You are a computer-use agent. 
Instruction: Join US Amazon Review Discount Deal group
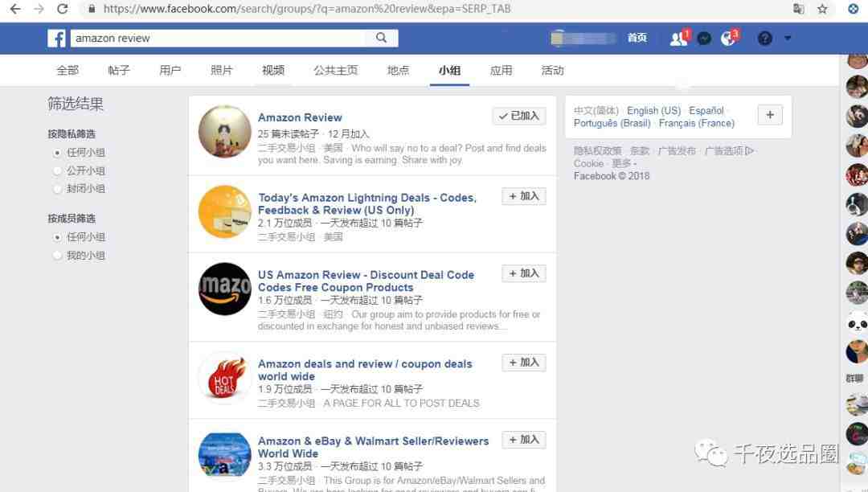point(524,273)
